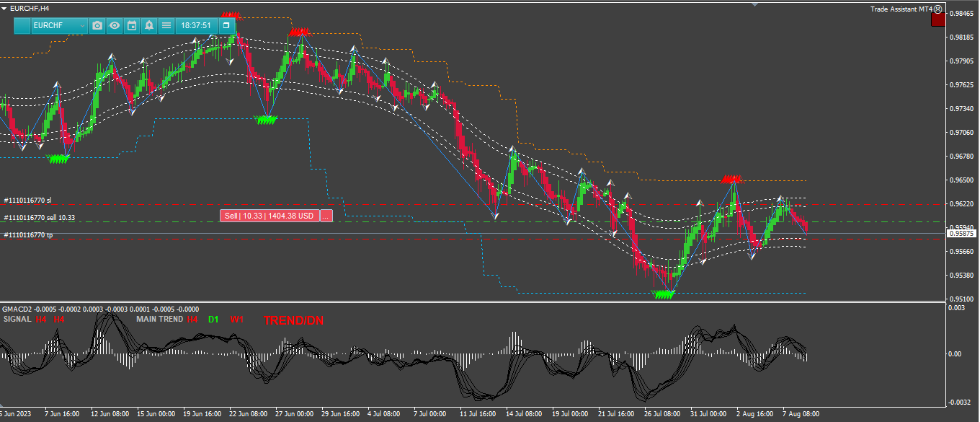This screenshot has width=980, height=422.
Task: Click the 0.003 indicator scale label
Action: point(956,308)
